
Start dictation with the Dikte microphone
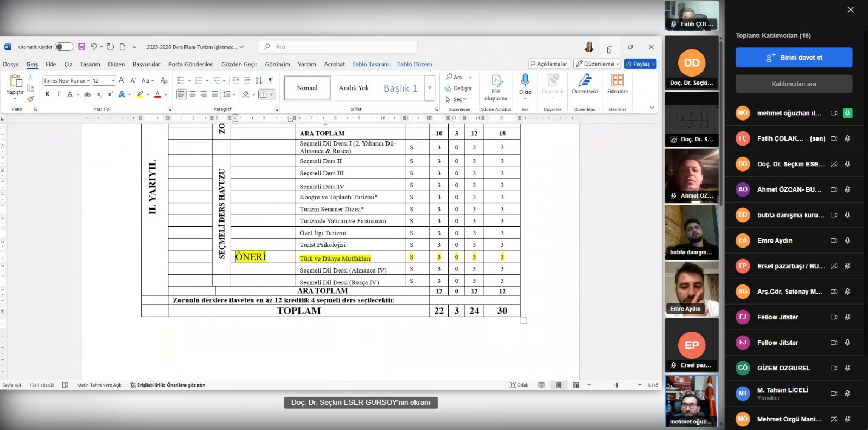coord(525,80)
